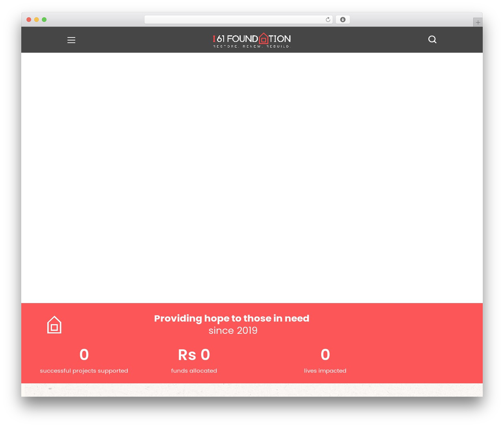The image size is (504, 427).
Task: Open a new tab with the plus button
Action: coord(478,22)
